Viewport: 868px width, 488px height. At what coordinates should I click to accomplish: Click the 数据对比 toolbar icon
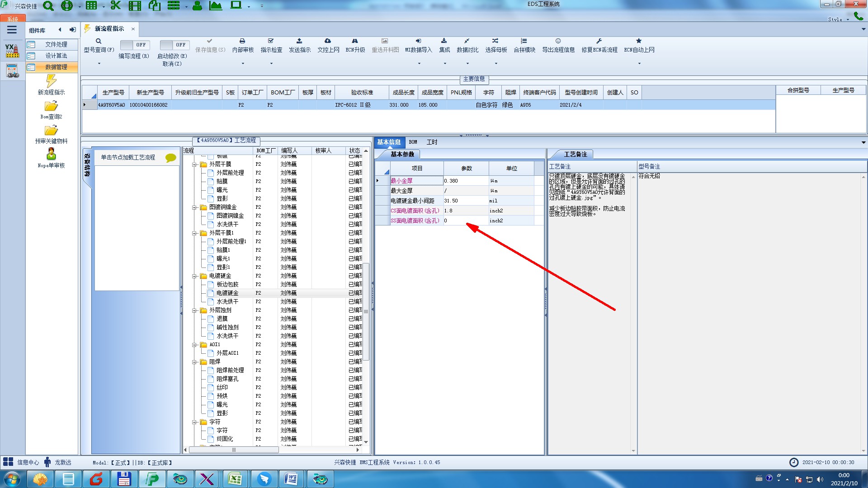(x=467, y=41)
